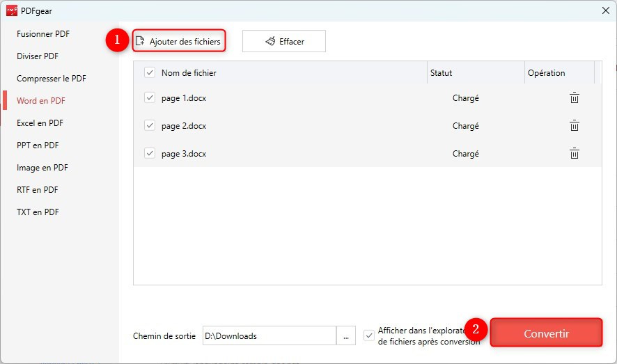The width and height of the screenshot is (617, 364).
Task: Browse output folder with the ellipsis button
Action: tap(346, 335)
